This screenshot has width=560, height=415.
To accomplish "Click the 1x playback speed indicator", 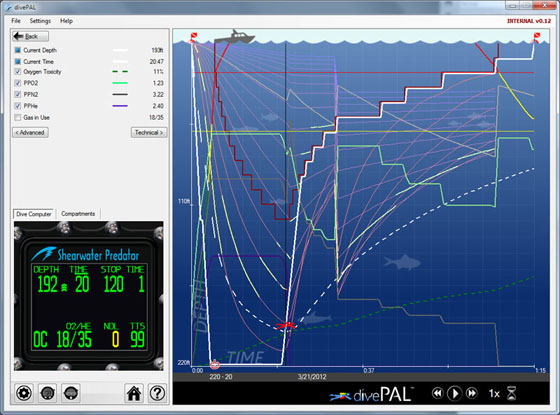I will [494, 394].
